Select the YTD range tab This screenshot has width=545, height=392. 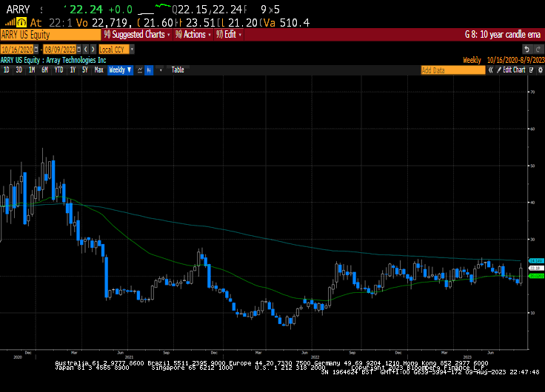point(58,70)
